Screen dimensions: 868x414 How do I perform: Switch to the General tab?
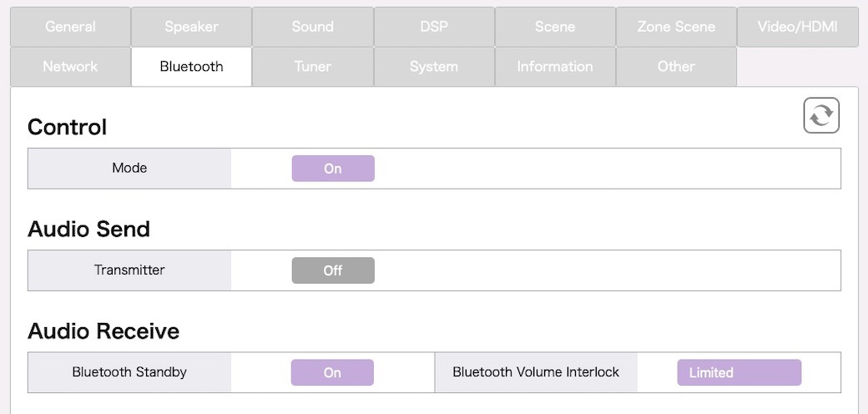click(70, 27)
